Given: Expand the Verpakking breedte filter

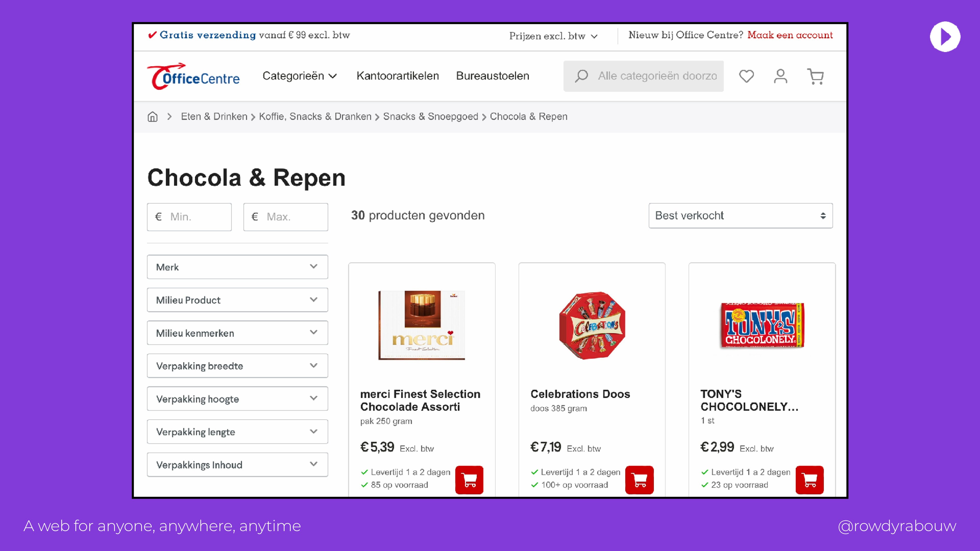Looking at the screenshot, I should [237, 366].
